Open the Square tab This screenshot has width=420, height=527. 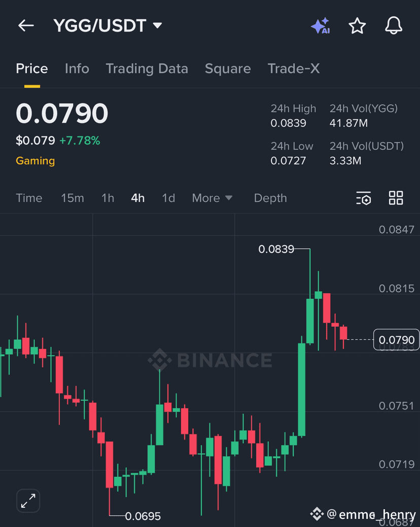[228, 68]
